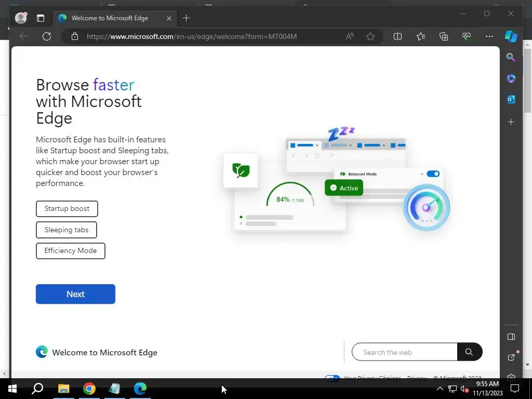Click the Search the web field
Image resolution: width=532 pixels, height=399 pixels.
(x=404, y=352)
